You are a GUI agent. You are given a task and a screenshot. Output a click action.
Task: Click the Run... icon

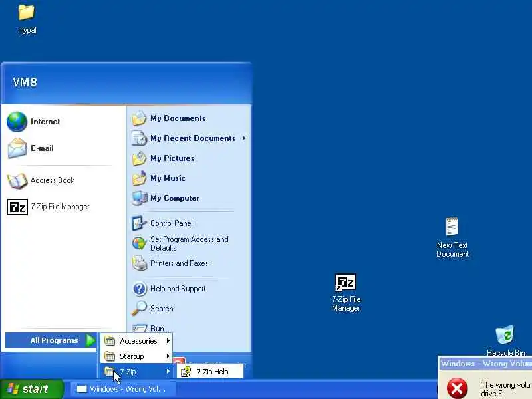tap(139, 328)
